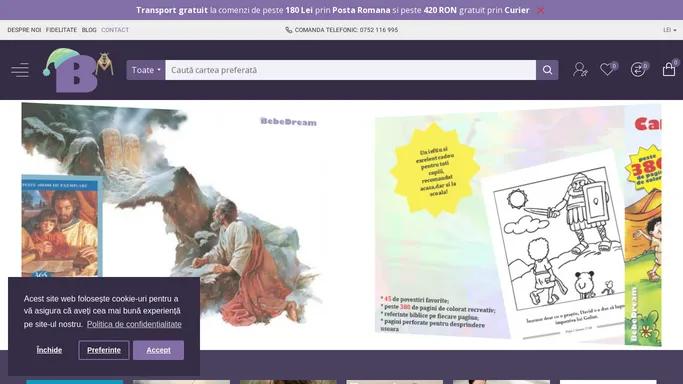
Task: Focus the 'Caută cartea preferată' search field
Action: 351,70
